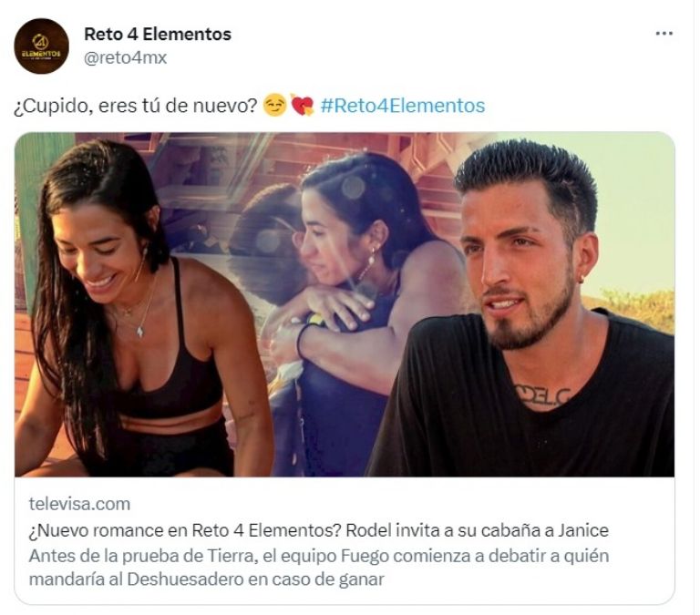The image size is (700, 615).
Task: Open the three-dot more options menu
Action: pyautogui.click(x=664, y=34)
